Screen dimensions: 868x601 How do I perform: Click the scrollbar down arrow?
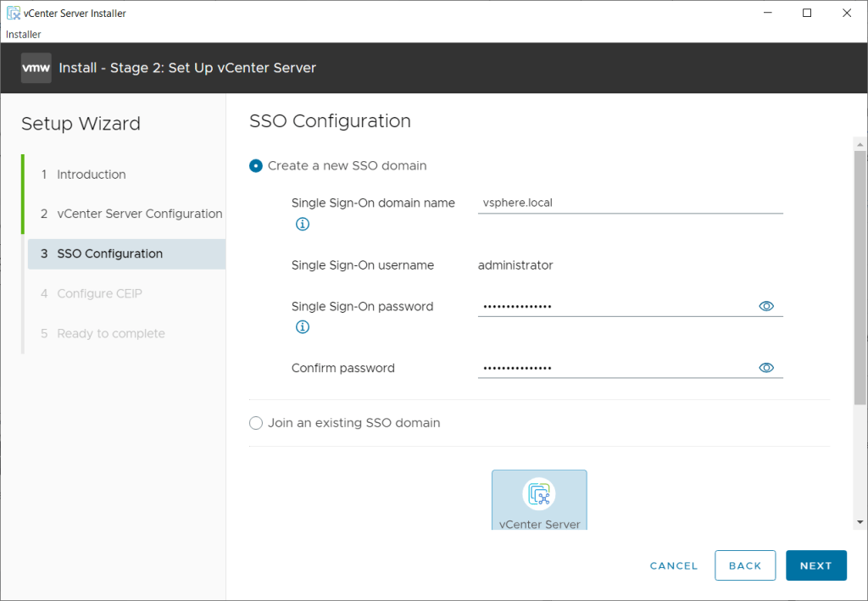[x=860, y=522]
